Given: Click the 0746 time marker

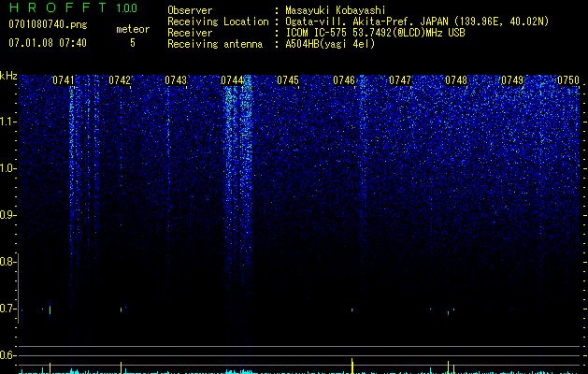Looking at the screenshot, I should [x=344, y=80].
